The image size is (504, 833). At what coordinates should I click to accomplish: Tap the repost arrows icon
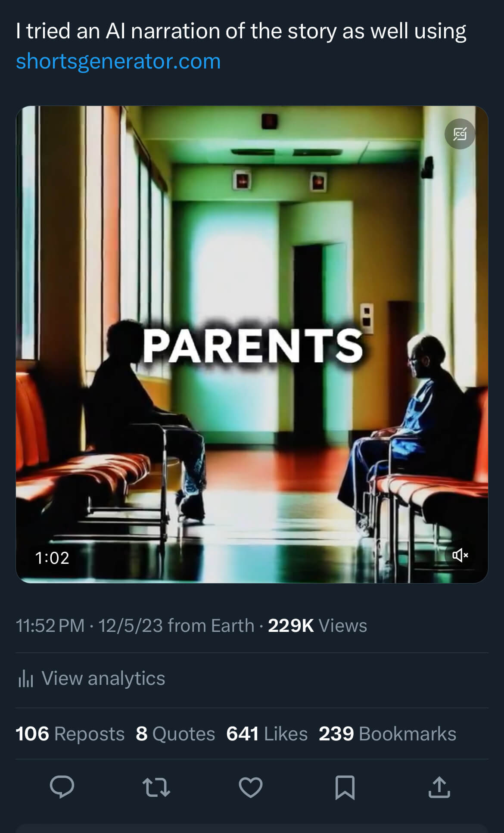tap(156, 787)
